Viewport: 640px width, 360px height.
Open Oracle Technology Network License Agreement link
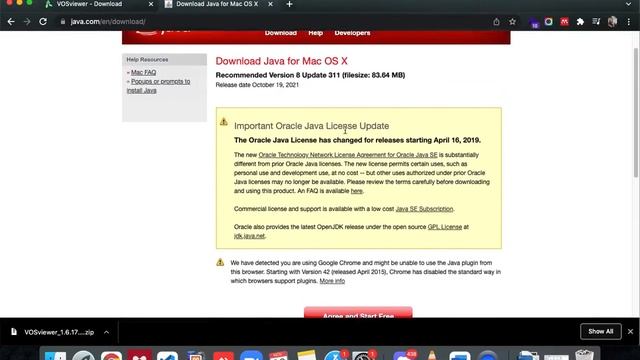coord(348,155)
